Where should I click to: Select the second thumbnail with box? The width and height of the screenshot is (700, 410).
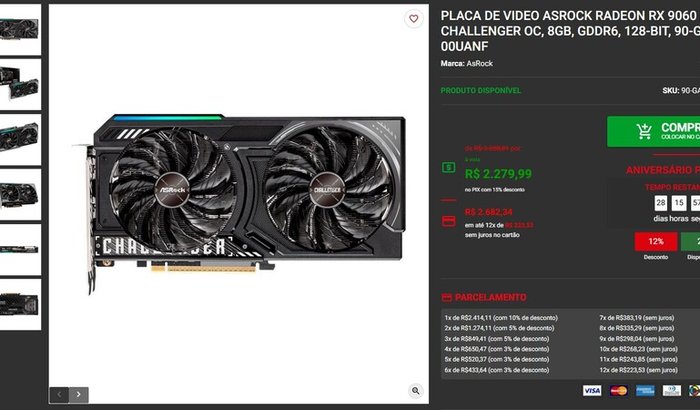(x=20, y=84)
